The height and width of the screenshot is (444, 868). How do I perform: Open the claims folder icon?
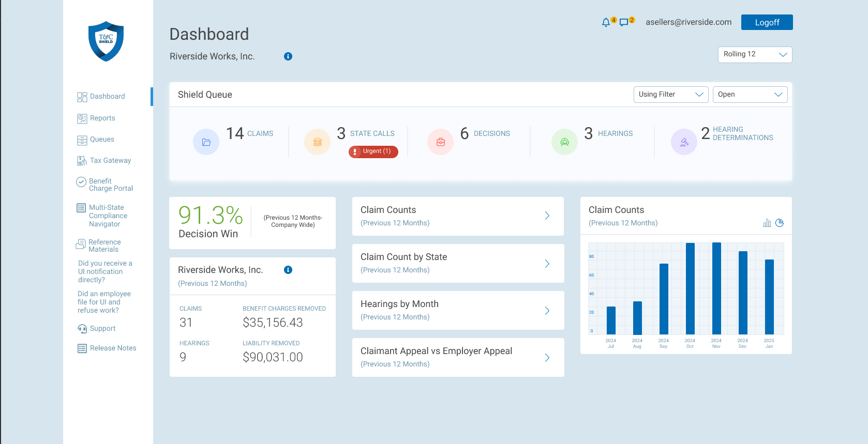pos(206,142)
